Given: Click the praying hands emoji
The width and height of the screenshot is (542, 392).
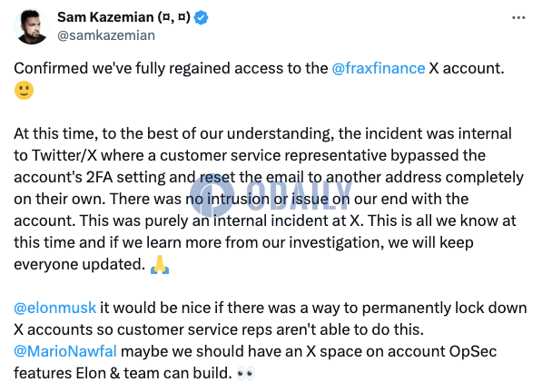Looking at the screenshot, I should click(160, 265).
